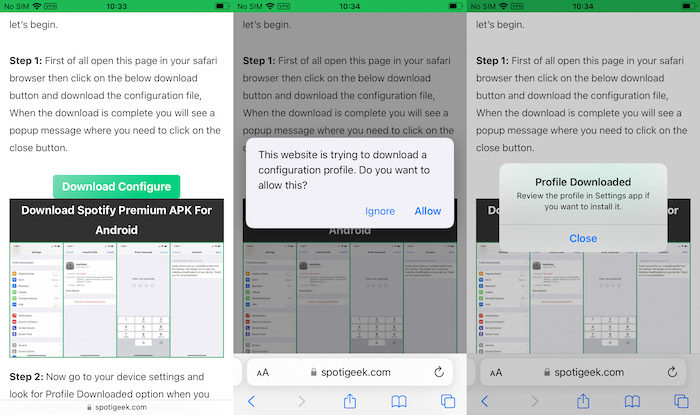
Task: Open bookmarks in middle screen toolbar
Action: (399, 402)
